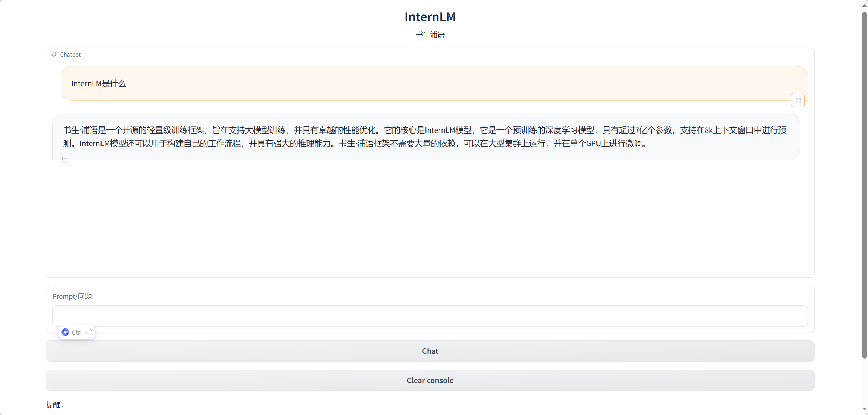Copy the user message 'InternLM是什么'
The width and height of the screenshot is (868, 415).
pyautogui.click(x=797, y=100)
